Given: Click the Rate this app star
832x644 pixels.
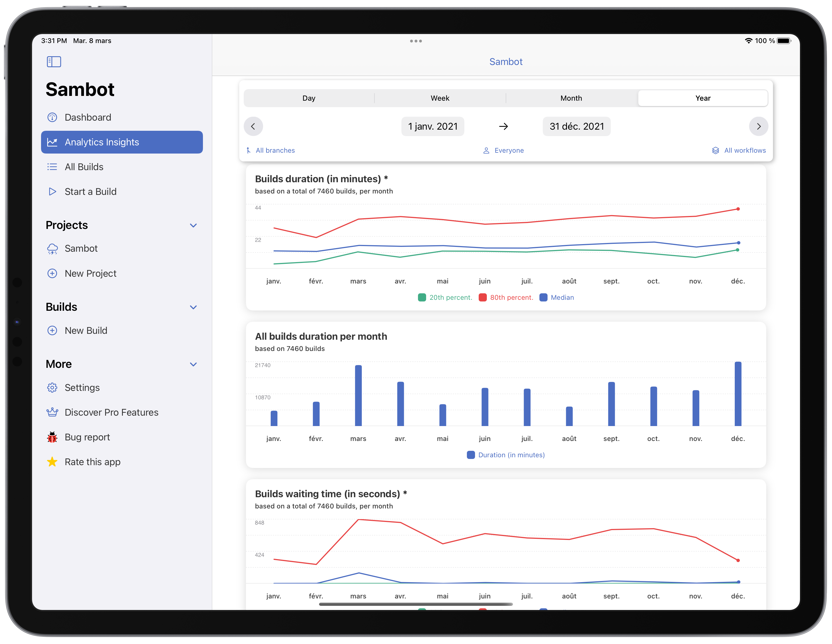Looking at the screenshot, I should point(53,462).
